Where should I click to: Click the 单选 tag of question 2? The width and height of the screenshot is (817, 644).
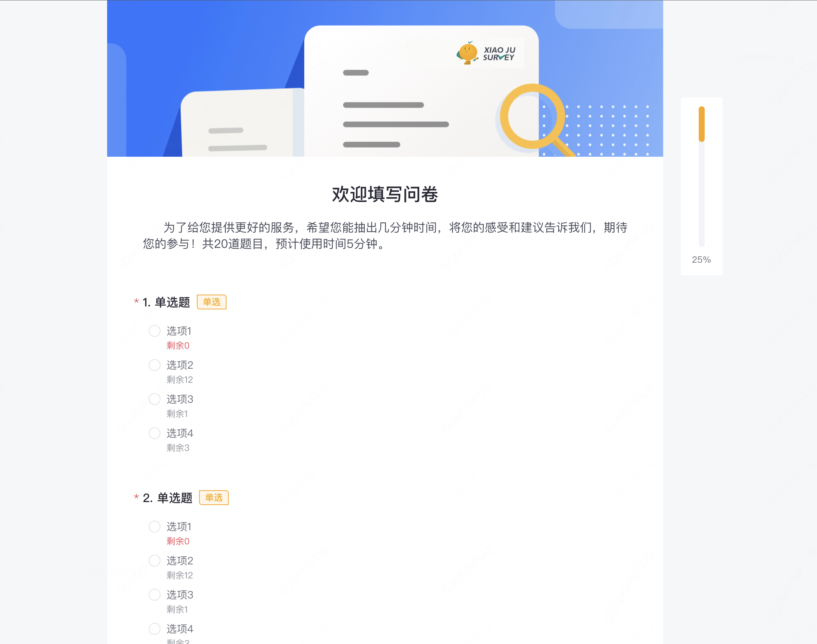click(214, 498)
